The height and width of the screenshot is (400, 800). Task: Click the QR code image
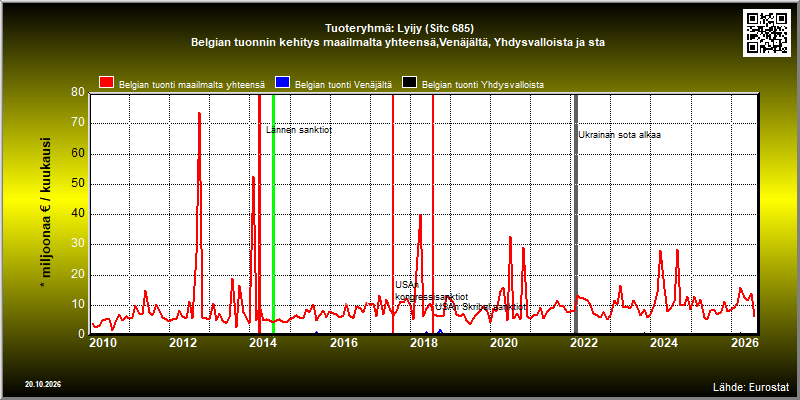pyautogui.click(x=767, y=33)
